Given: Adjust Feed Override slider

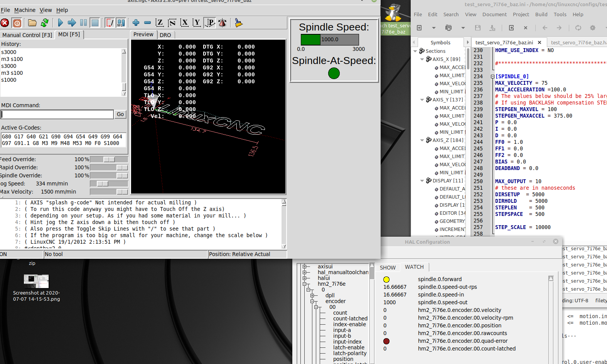Looking at the screenshot, I should tap(109, 159).
